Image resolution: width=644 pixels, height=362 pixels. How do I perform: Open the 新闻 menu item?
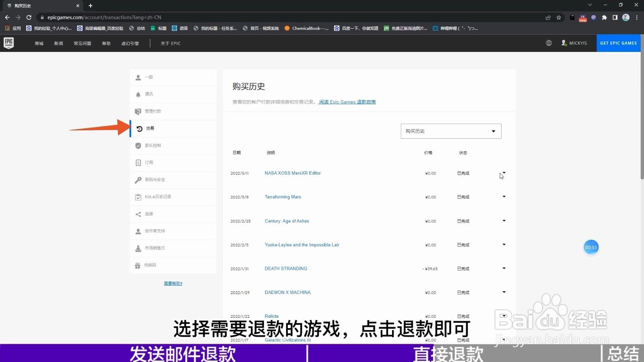(x=59, y=43)
